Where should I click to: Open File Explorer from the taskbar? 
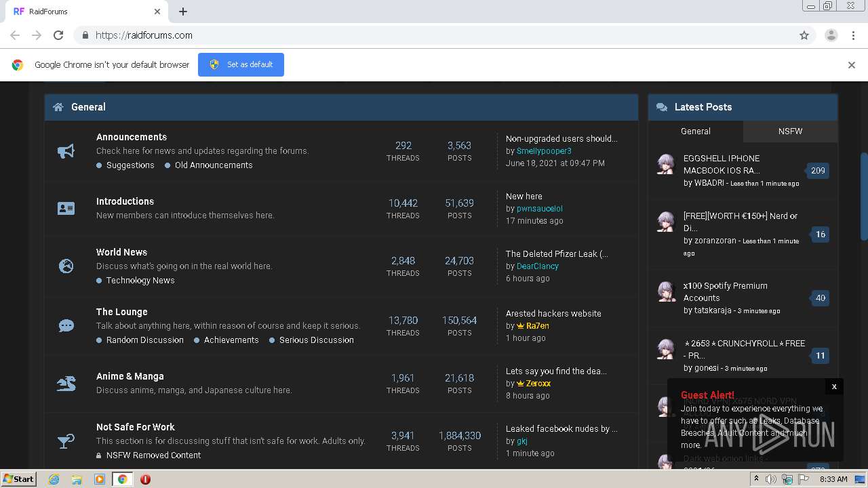click(x=77, y=479)
